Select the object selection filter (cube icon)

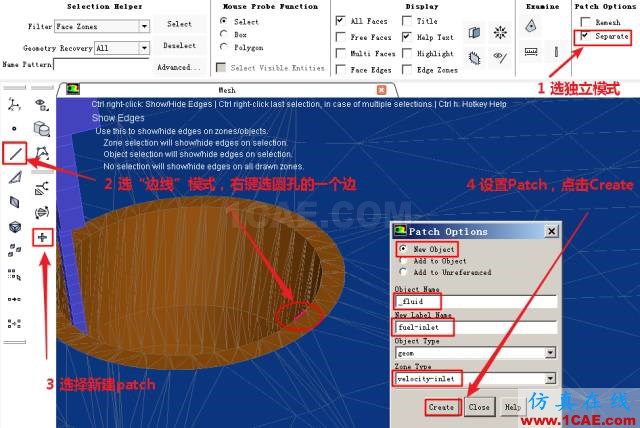15,226
